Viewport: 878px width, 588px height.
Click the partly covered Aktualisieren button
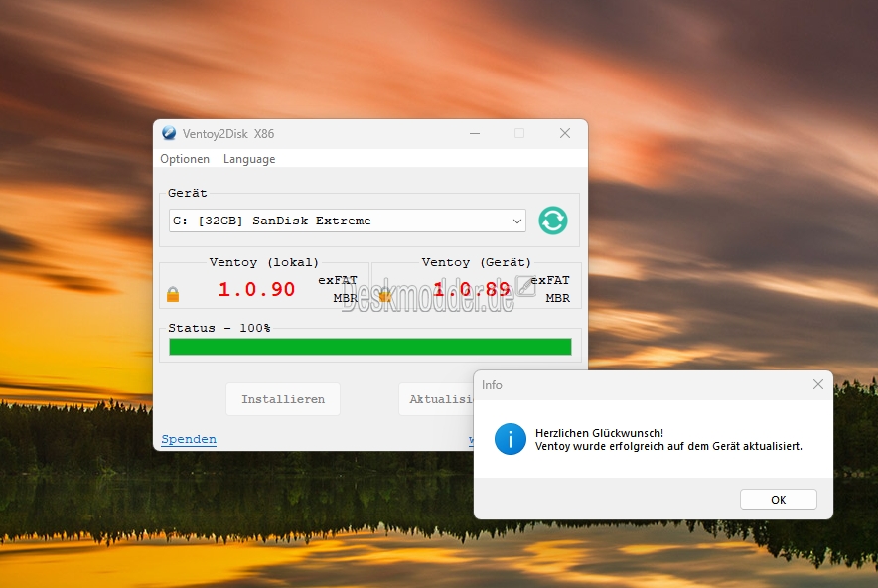click(x=436, y=399)
